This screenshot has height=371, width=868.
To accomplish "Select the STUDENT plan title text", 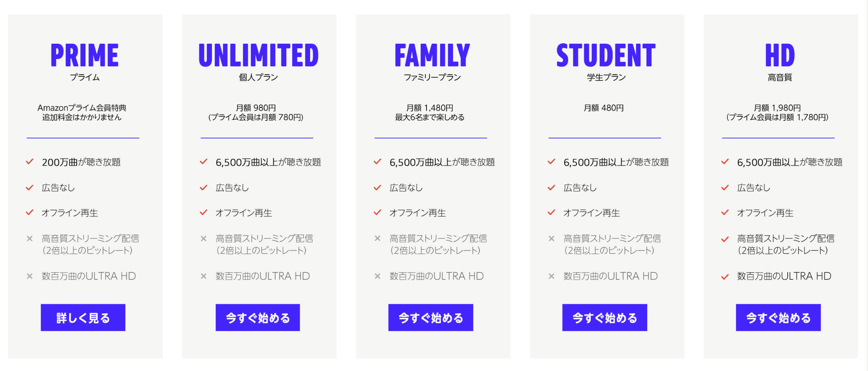I will click(606, 55).
